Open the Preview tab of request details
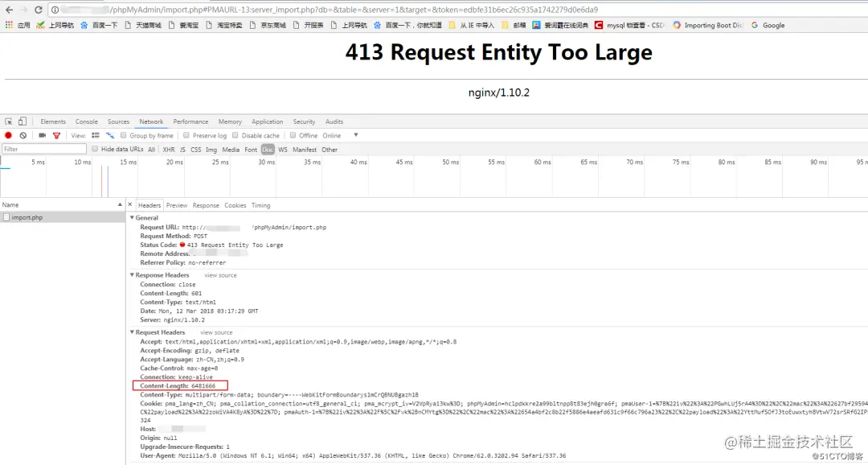The height and width of the screenshot is (465, 868). click(177, 205)
